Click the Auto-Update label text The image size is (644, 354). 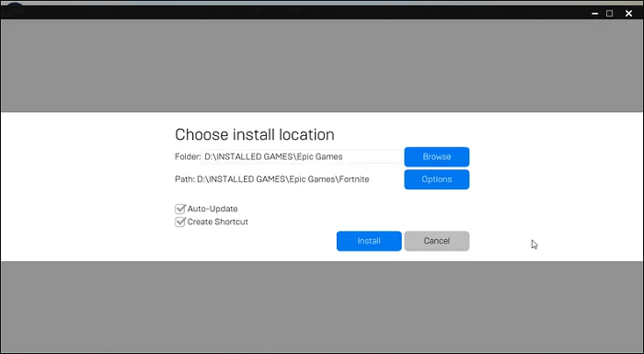(213, 209)
